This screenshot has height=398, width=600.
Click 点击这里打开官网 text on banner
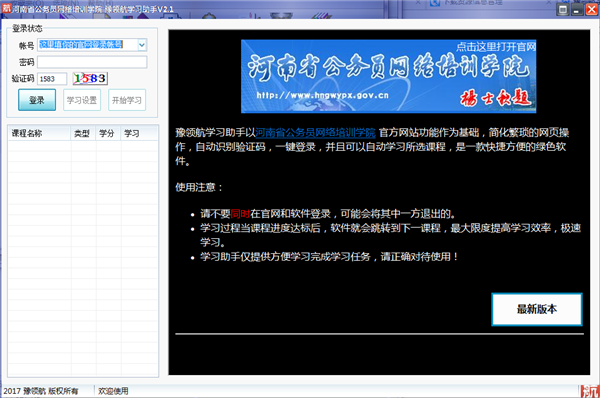(x=496, y=47)
